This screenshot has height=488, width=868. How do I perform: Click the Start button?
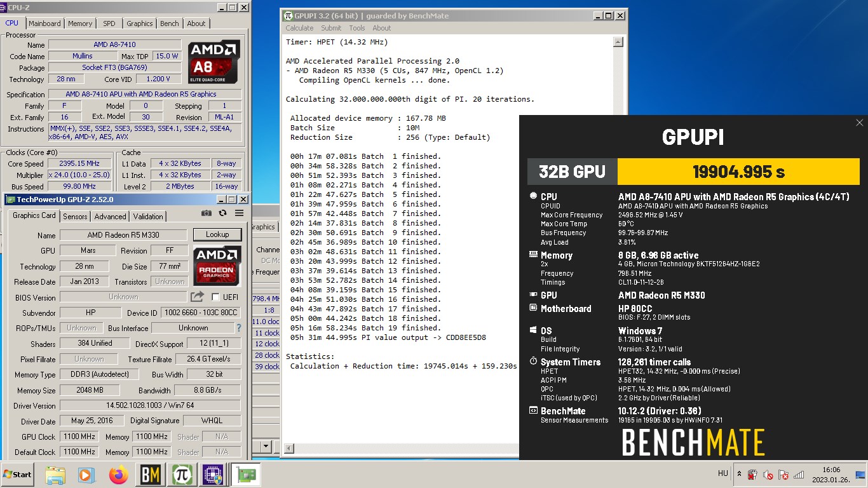17,475
